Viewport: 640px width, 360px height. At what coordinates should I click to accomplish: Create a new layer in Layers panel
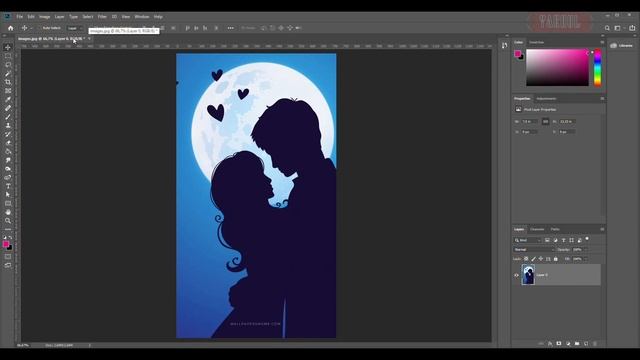pyautogui.click(x=586, y=344)
